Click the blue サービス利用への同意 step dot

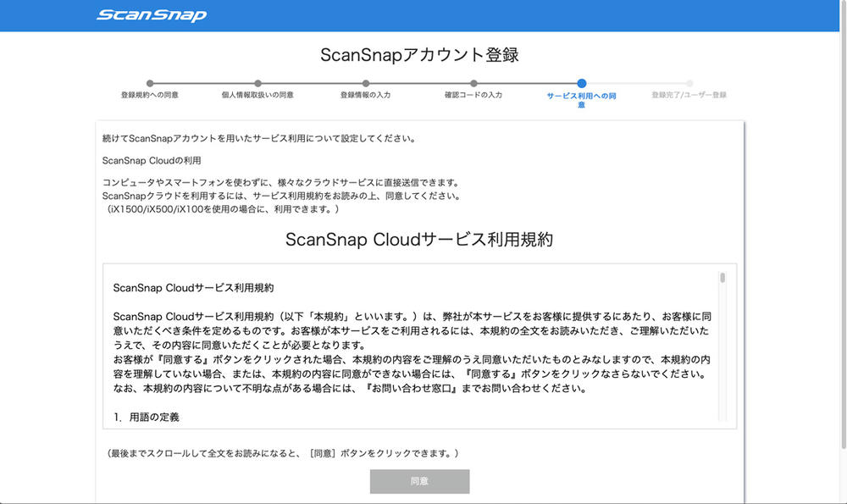[581, 83]
